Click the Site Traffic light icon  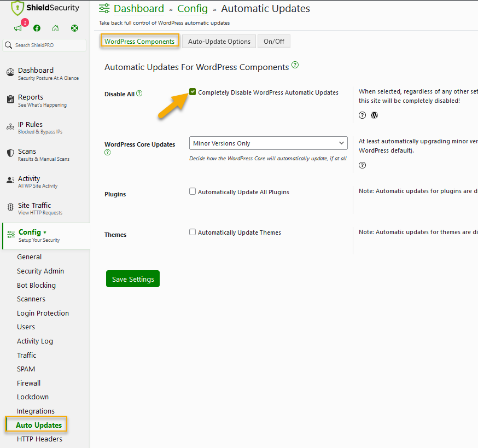[x=10, y=207]
